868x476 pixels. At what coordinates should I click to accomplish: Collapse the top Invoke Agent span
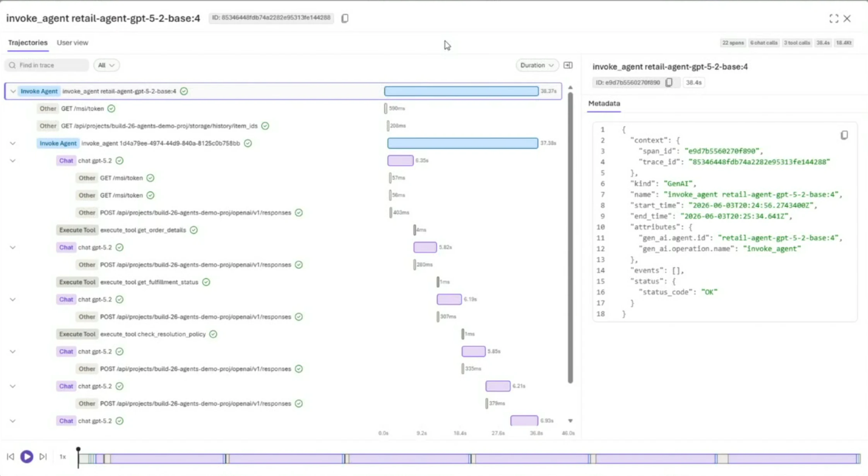tap(13, 91)
